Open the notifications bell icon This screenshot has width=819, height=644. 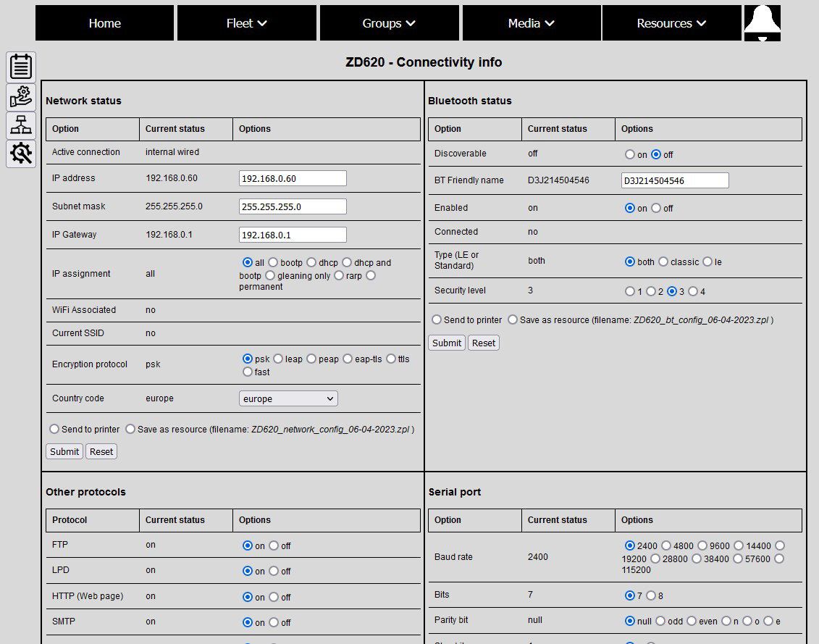coord(762,23)
